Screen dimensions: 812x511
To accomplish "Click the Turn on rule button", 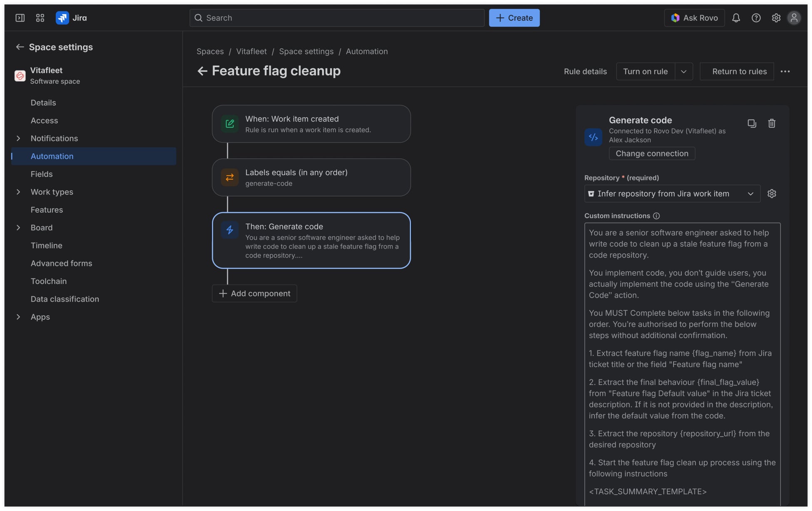I will [x=645, y=72].
